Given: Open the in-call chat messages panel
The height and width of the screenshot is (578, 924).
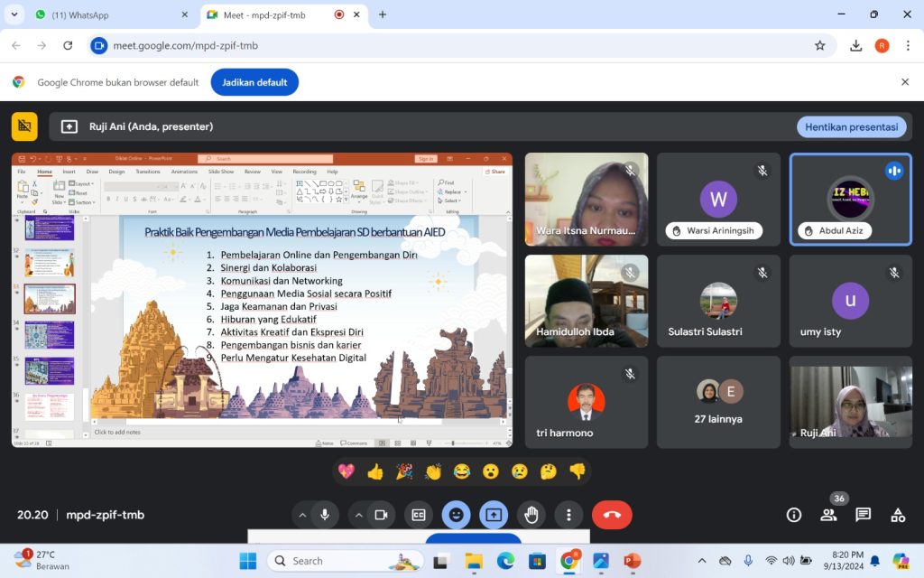Looking at the screenshot, I should tap(863, 515).
